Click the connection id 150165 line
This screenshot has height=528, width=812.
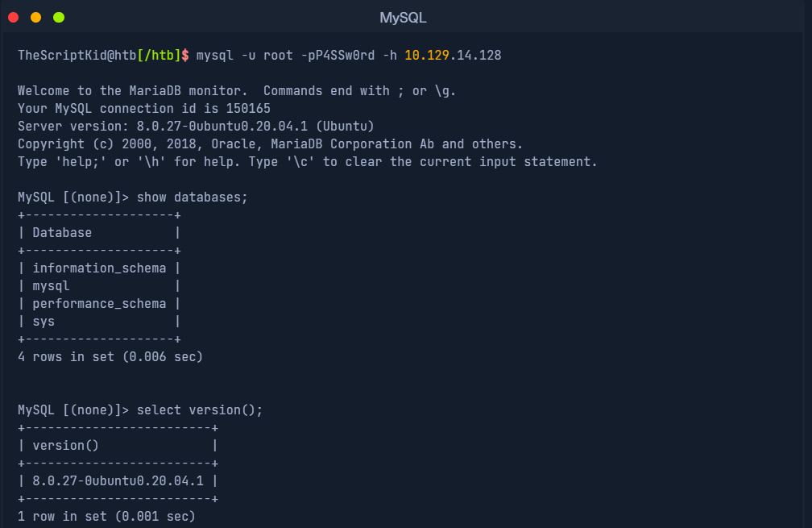pos(144,109)
